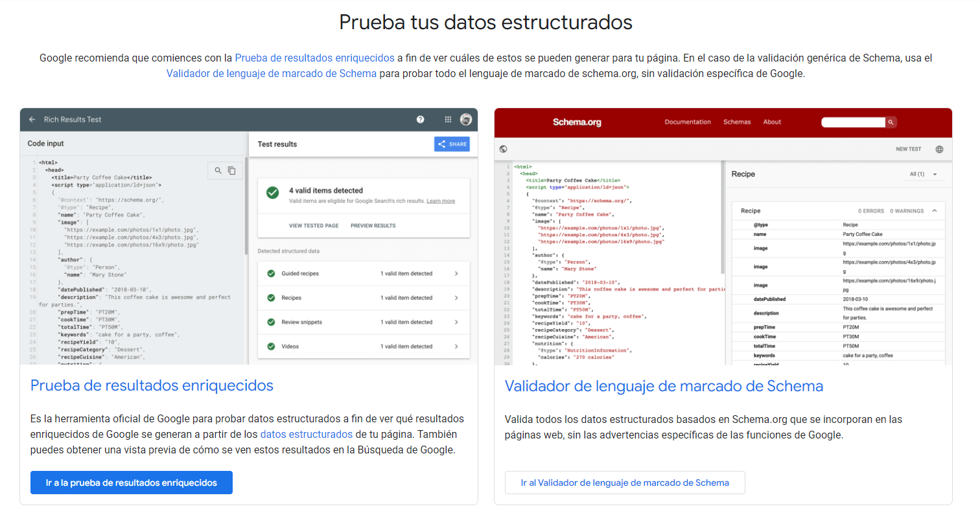Open the About menu on Schema.org
The image size is (980, 524).
pos(772,122)
